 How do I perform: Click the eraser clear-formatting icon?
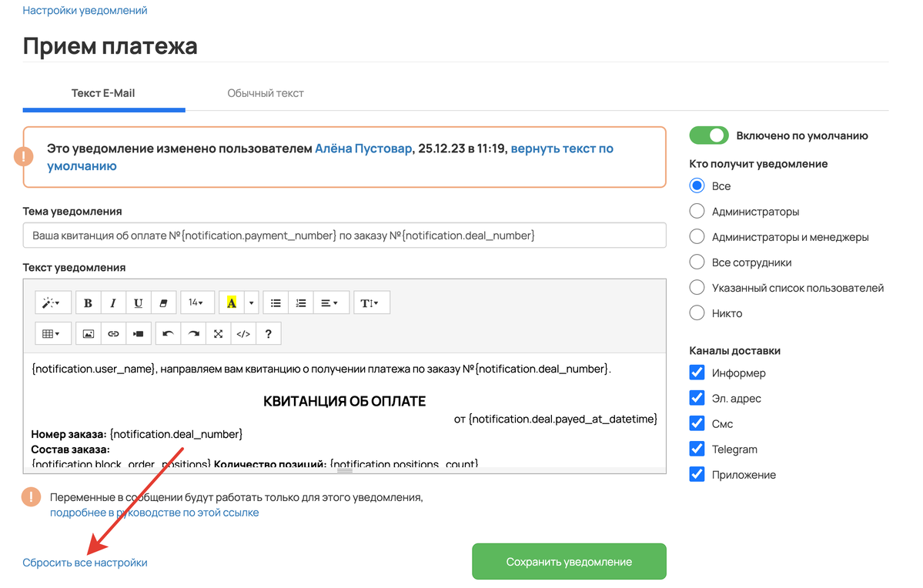164,302
